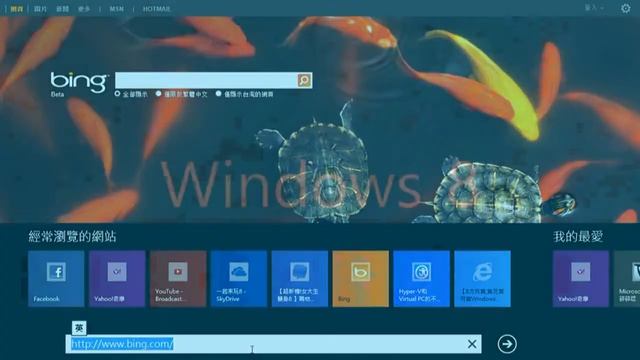Open the MSN link
The image size is (640, 360).
116,9
